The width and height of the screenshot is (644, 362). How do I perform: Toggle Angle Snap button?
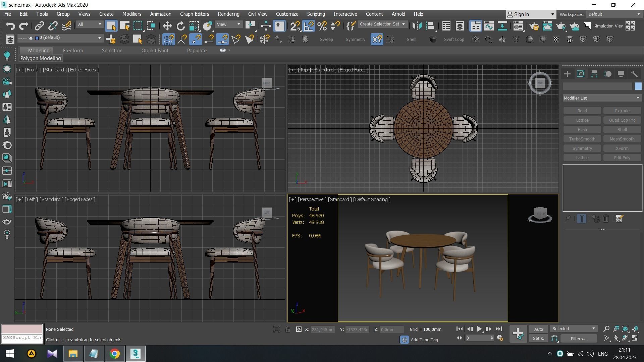(309, 26)
